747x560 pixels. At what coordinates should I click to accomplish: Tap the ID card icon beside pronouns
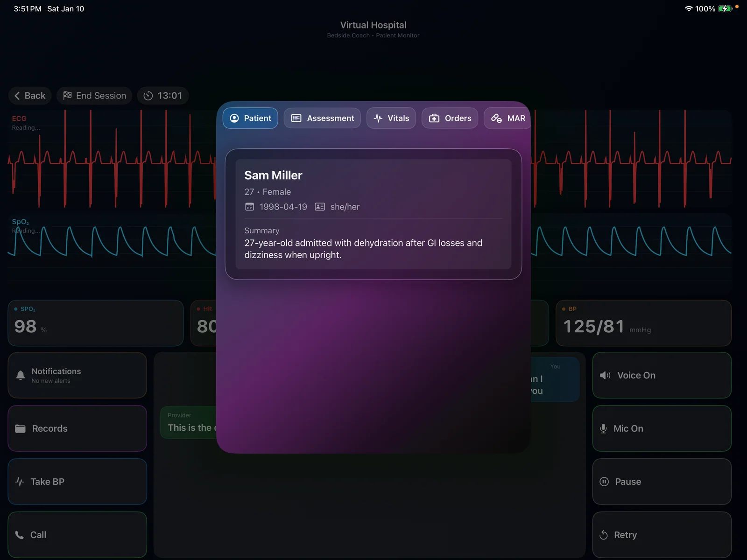pos(320,207)
